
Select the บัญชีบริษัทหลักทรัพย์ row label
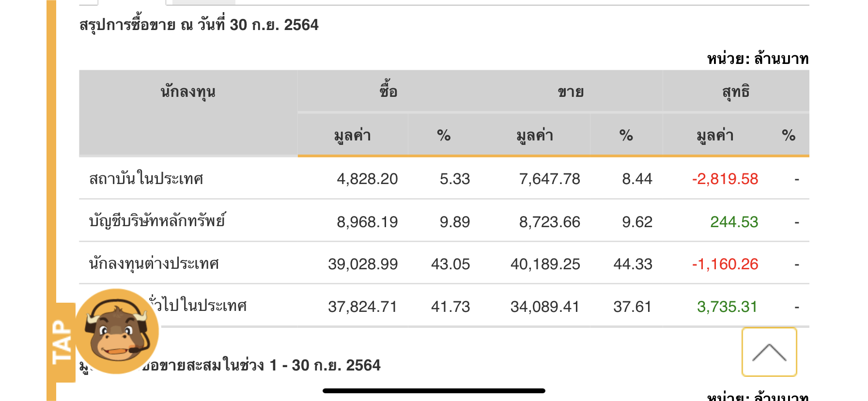(157, 221)
